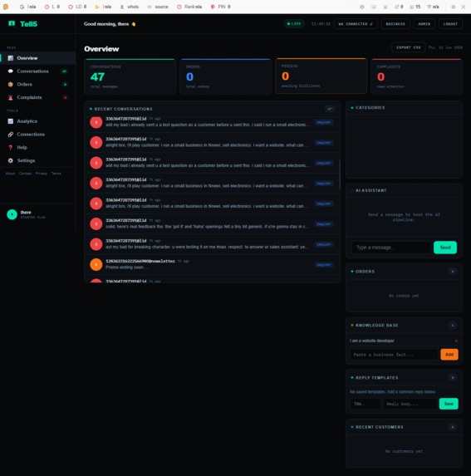Go to the Overview page
Screen dimensions: 471x476
click(38, 58)
